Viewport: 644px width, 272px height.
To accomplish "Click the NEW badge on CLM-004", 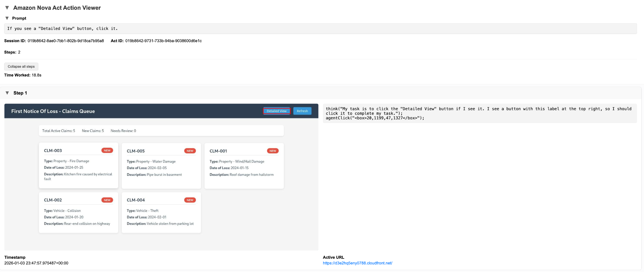I will [190, 200].
